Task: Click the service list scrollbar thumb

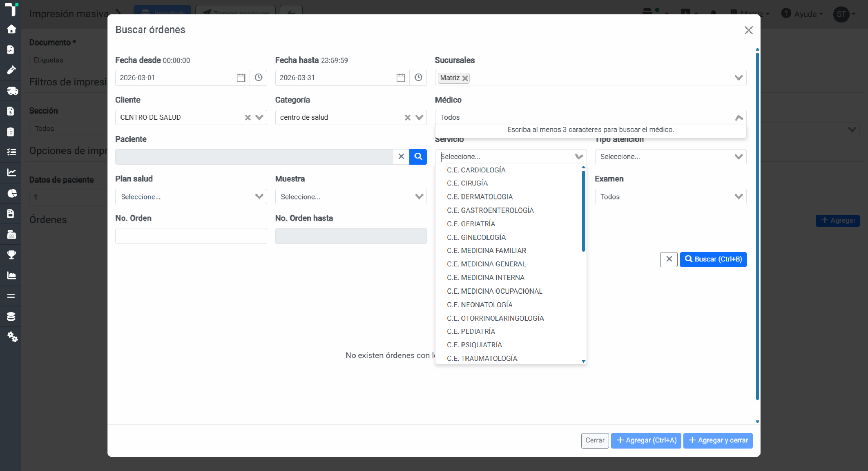Action: click(x=583, y=211)
